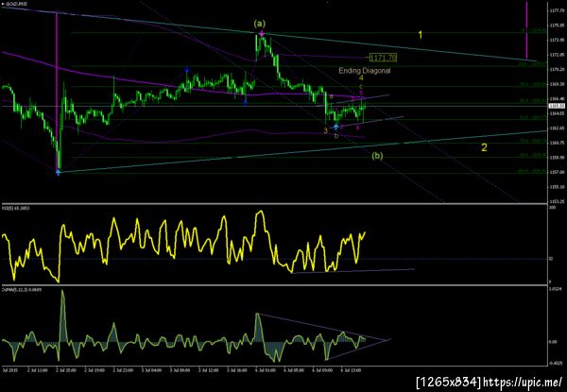Select the magenta vertical line at the top-right corner
Image resolution: width=567 pixels, height=392 pixels.
tap(526, 30)
